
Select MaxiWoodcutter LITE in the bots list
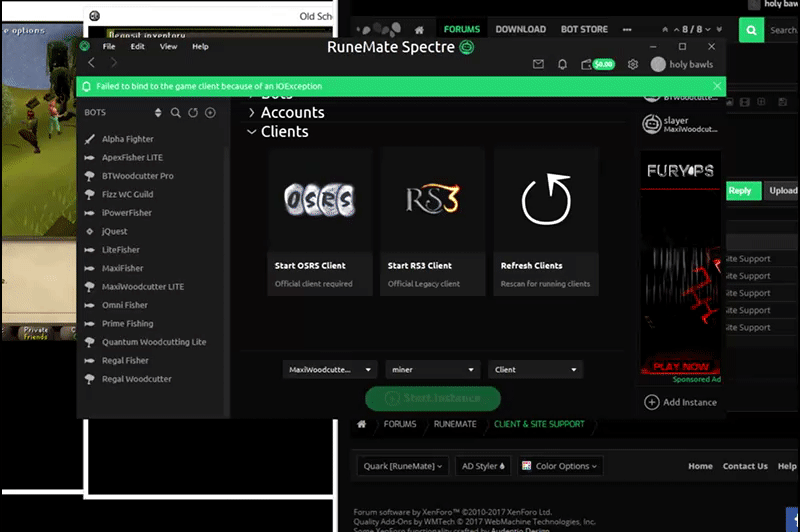(143, 287)
